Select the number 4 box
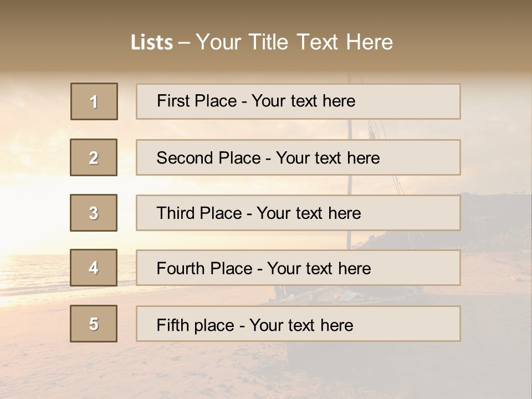 [x=94, y=268]
